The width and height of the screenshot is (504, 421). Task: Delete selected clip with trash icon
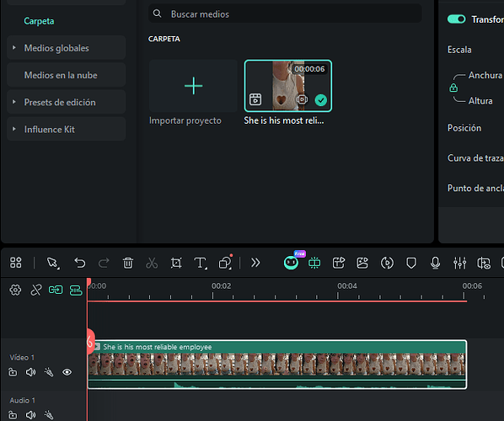[x=127, y=263]
